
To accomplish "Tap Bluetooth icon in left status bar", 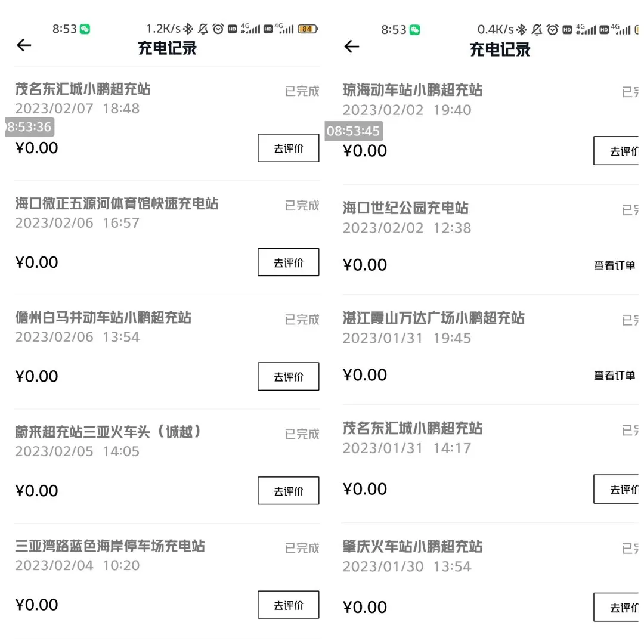I will pyautogui.click(x=188, y=29).
